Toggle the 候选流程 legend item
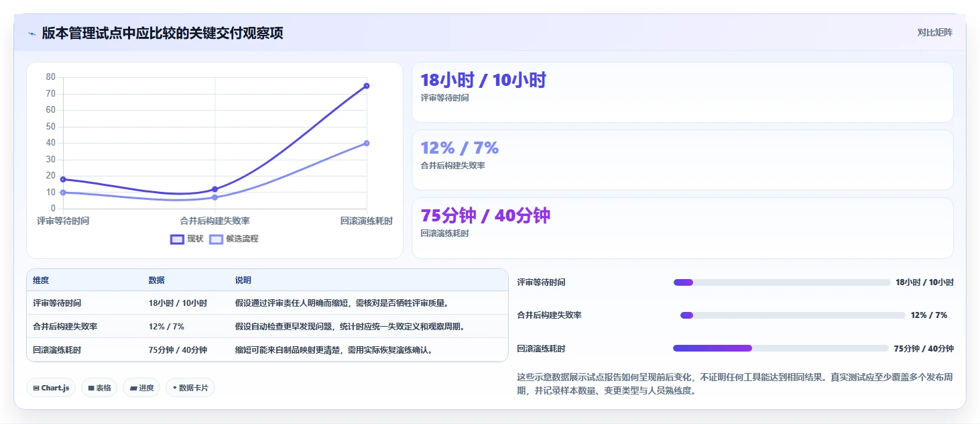This screenshot has height=424, width=980. coord(234,239)
